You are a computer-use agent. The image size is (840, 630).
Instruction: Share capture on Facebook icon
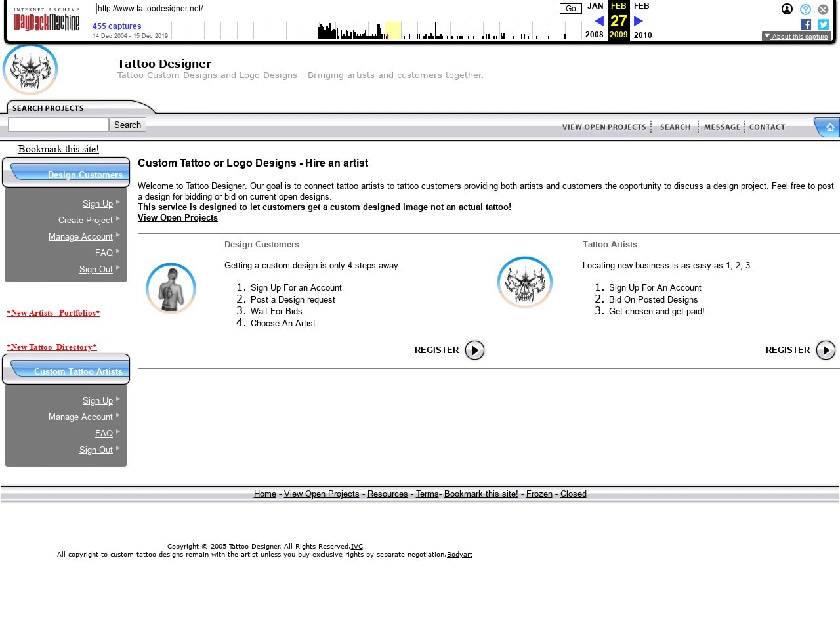pyautogui.click(x=806, y=24)
